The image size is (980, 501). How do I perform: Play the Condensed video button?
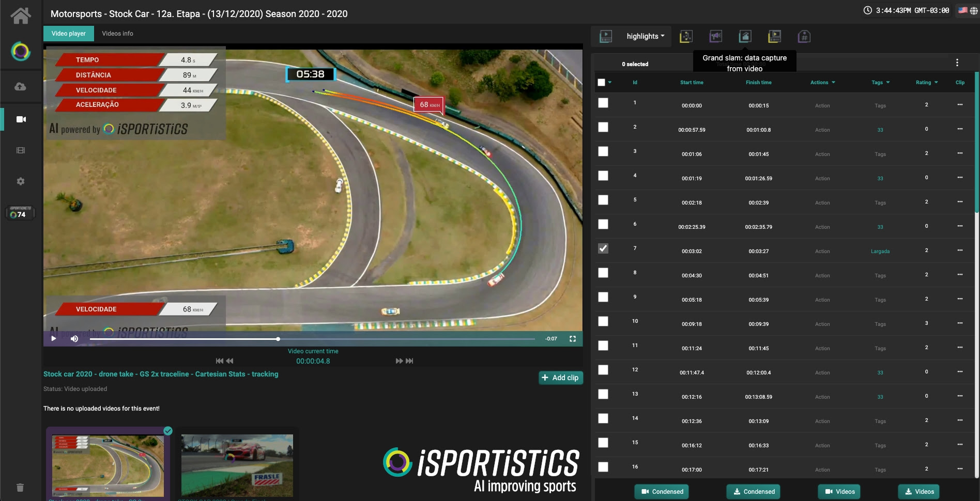pyautogui.click(x=663, y=491)
